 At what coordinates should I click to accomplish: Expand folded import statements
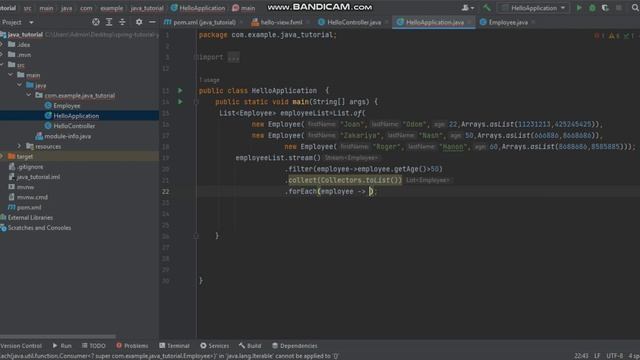[x=233, y=58]
